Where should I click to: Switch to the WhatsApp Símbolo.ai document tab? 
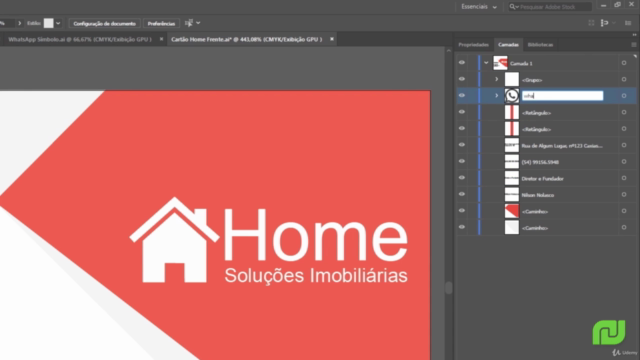pyautogui.click(x=80, y=39)
